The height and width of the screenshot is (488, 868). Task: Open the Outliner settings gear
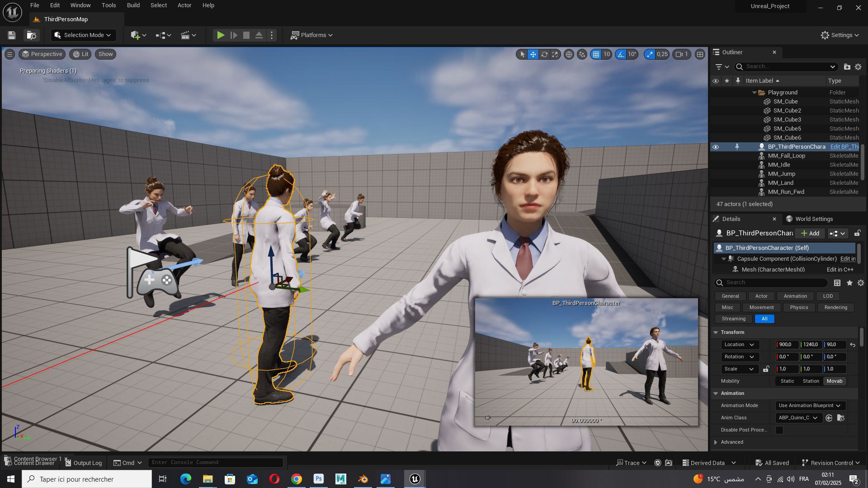(x=858, y=67)
